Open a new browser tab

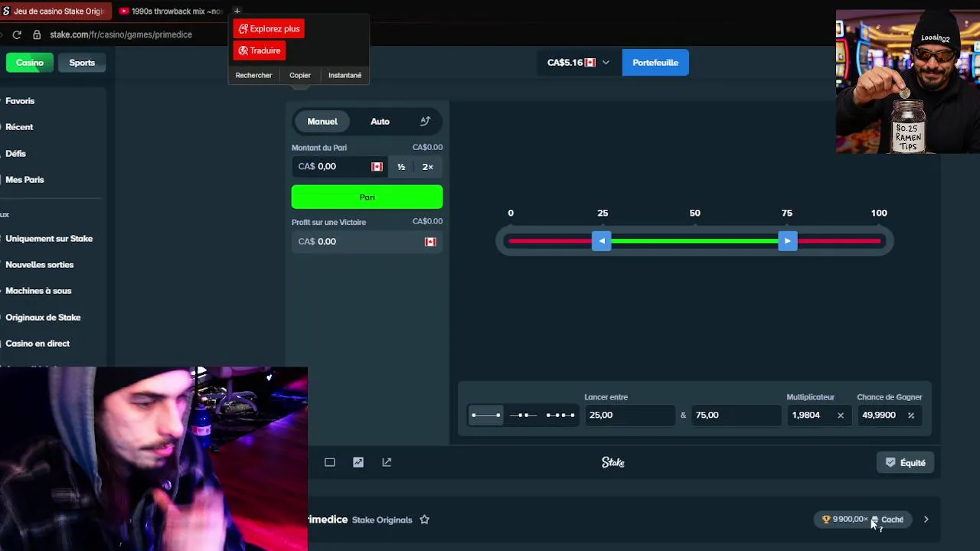pyautogui.click(x=237, y=11)
